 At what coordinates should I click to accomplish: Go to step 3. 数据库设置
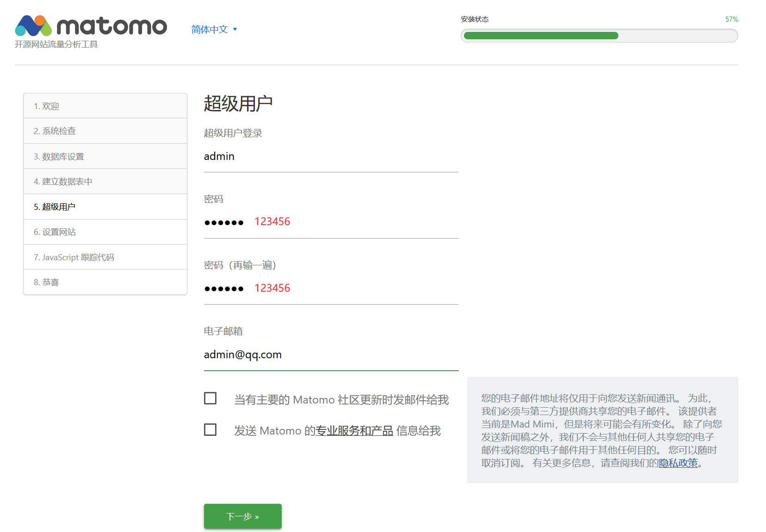[105, 156]
